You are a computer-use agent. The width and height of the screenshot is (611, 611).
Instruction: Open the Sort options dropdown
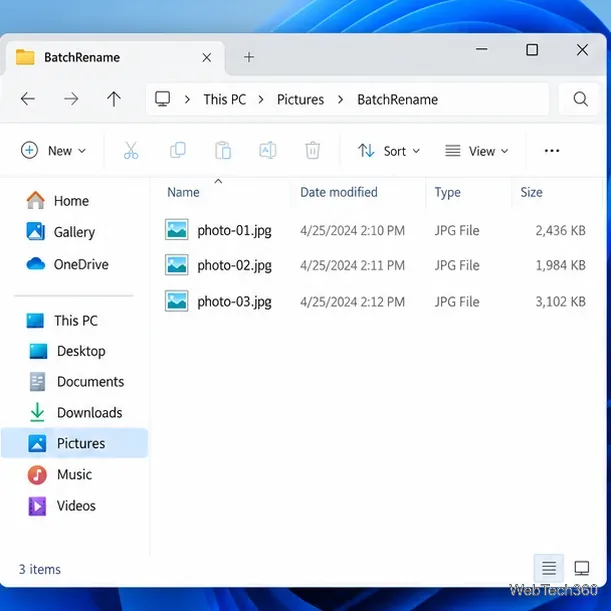pos(389,151)
